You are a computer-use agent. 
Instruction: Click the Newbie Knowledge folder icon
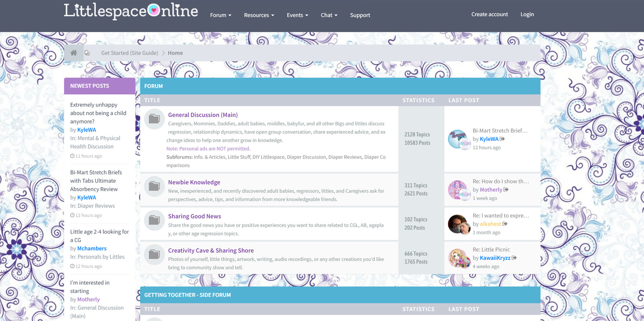coord(154,186)
